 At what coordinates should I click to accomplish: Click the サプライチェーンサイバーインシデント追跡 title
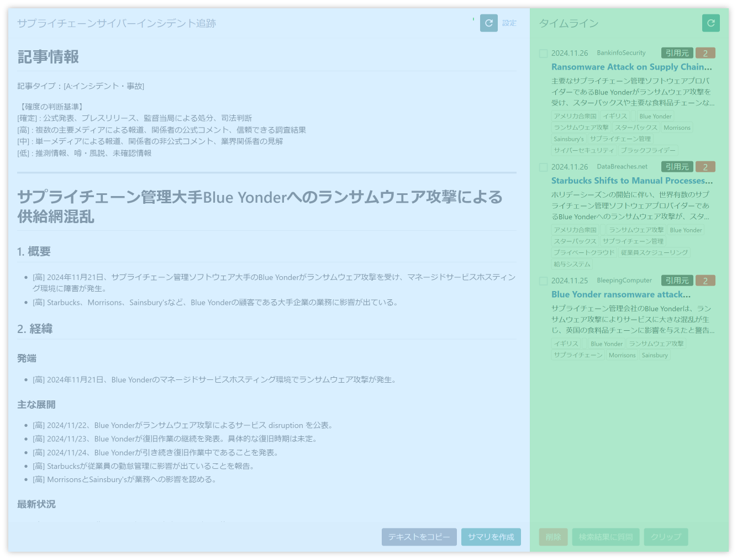(117, 23)
